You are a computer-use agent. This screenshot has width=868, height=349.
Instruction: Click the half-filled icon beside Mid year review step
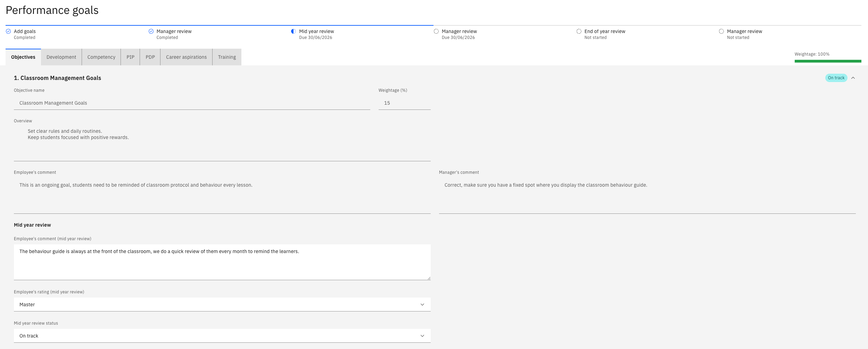[x=294, y=31]
